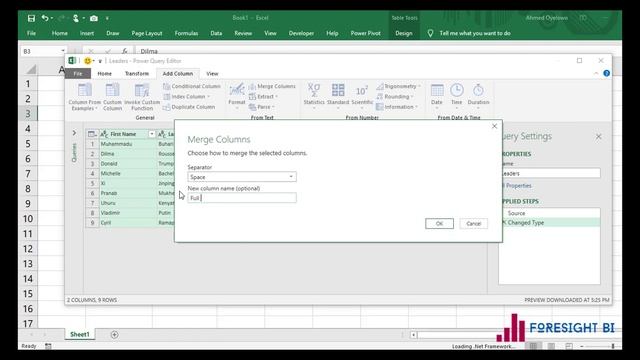Switch to the Transform tab

(137, 73)
